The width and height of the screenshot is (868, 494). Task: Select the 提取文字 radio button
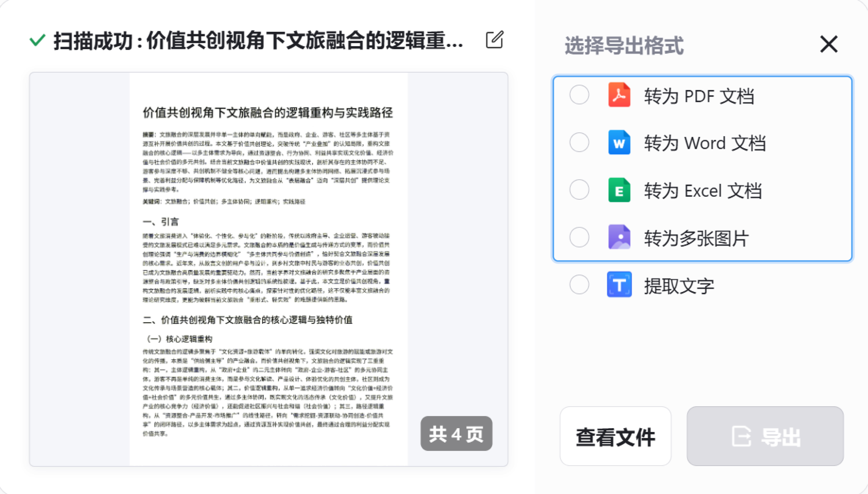(579, 285)
